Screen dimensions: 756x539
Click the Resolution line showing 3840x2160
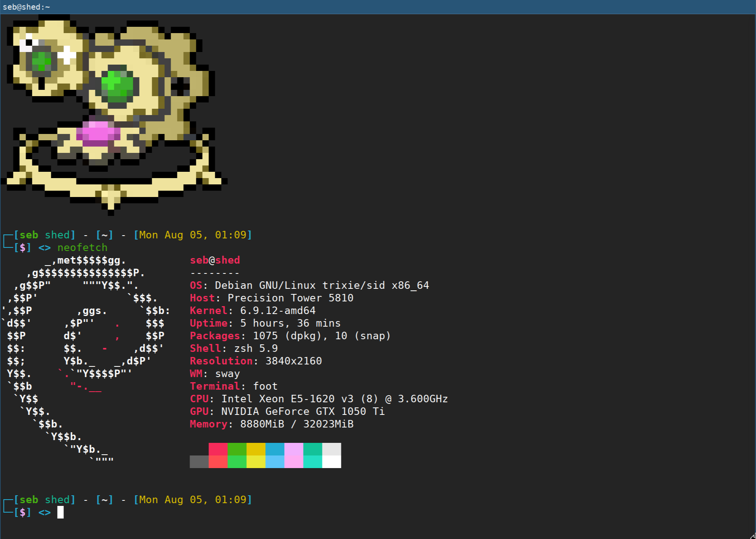click(255, 361)
